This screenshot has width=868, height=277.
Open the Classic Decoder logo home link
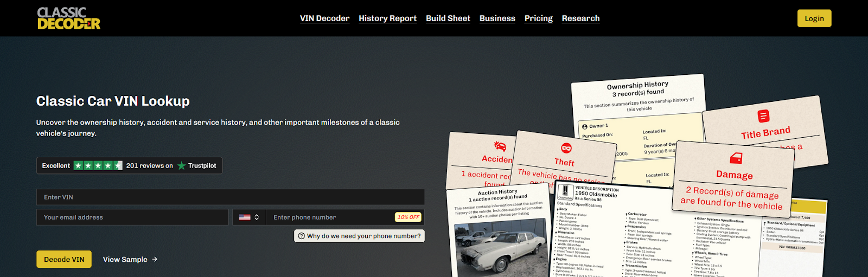(69, 18)
